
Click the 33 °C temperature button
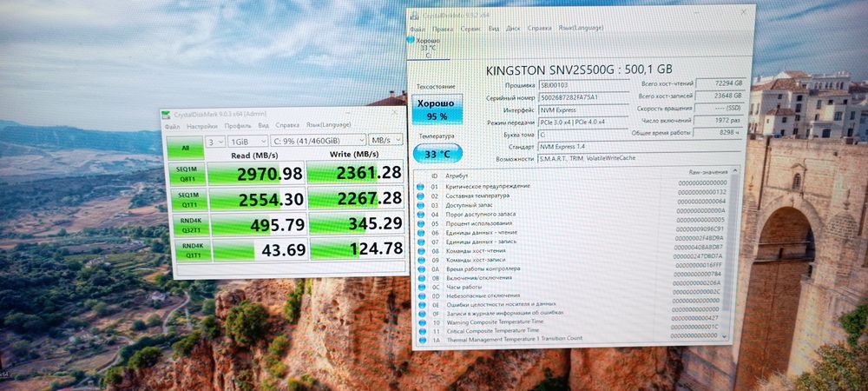coord(437,155)
